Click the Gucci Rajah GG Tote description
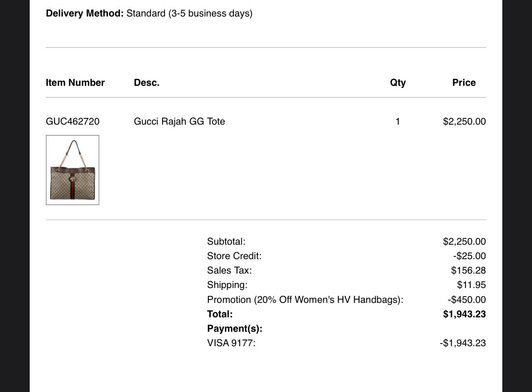Screen dimensions: 532x392 click(179, 121)
